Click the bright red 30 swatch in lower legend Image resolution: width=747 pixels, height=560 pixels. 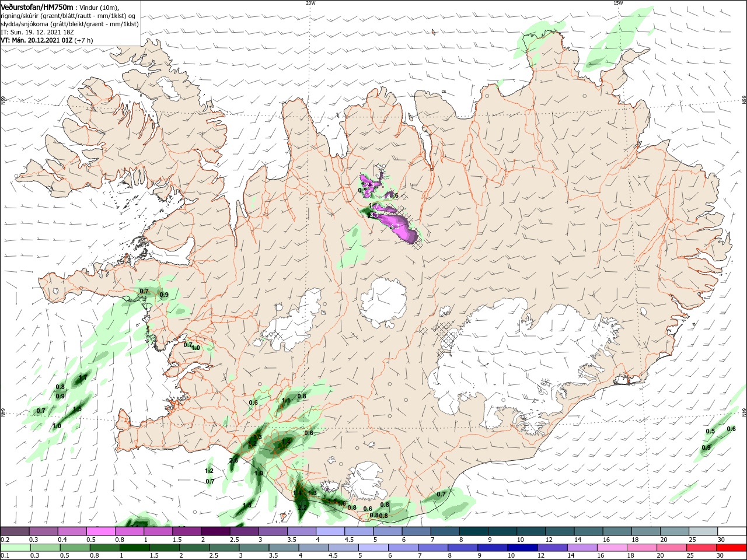point(732,548)
